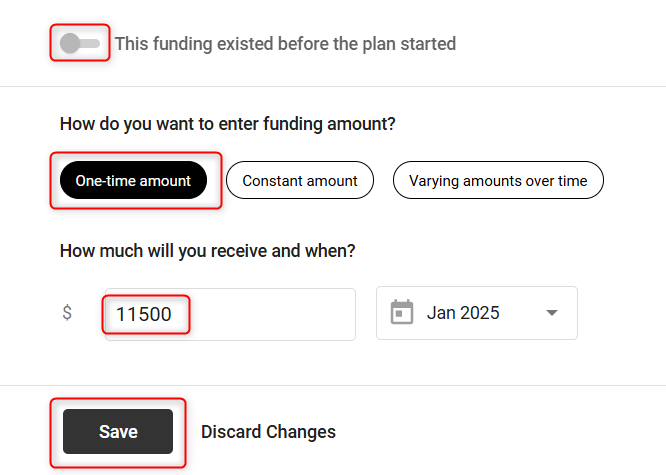Click 'How do you want to enter funding amount?' heading
The height and width of the screenshot is (475, 666).
[x=227, y=125]
